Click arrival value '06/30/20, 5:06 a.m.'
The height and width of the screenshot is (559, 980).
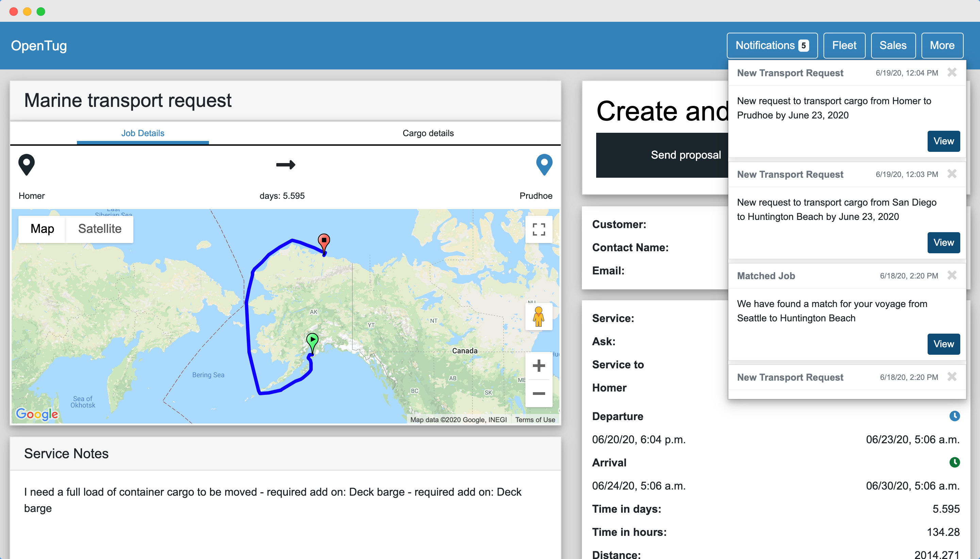pos(913,486)
